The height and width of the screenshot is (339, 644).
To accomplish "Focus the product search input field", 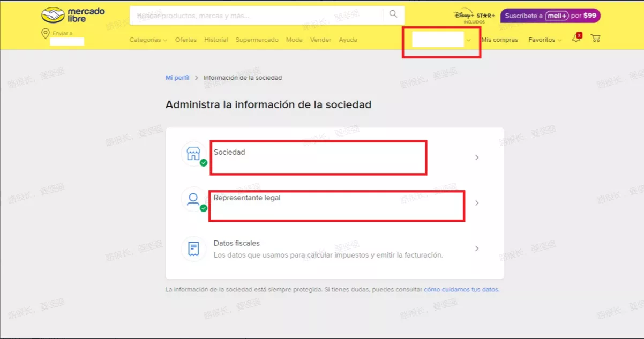I will point(257,16).
